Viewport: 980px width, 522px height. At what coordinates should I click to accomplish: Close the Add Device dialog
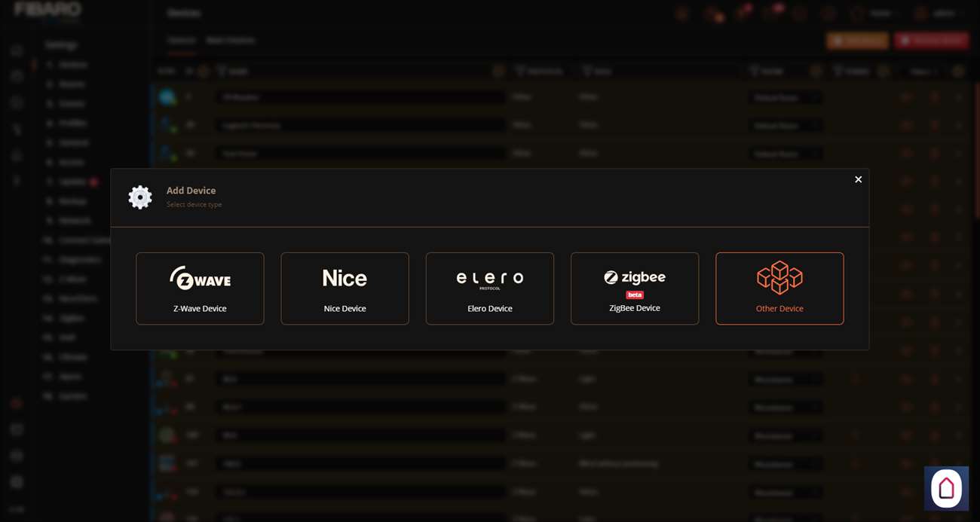(858, 179)
